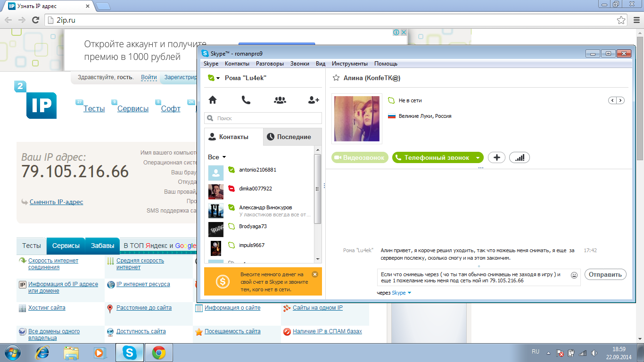Expand the Телефонный звонок dropdown arrow

pos(478,158)
